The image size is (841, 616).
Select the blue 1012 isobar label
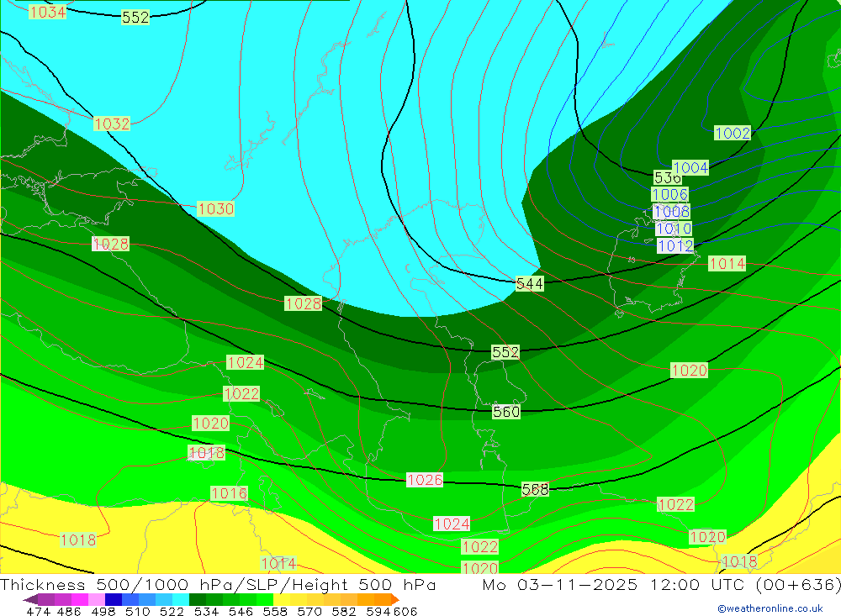[x=675, y=246]
